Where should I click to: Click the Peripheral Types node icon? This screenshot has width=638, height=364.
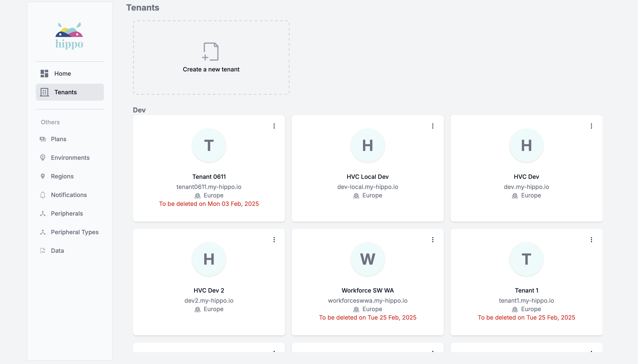pos(43,232)
